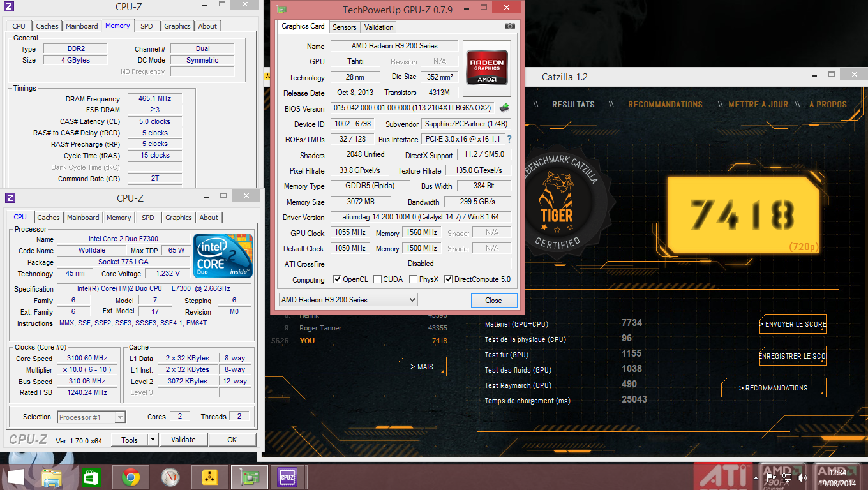Click the CPU-Z Memory window title icon

[x=9, y=8]
